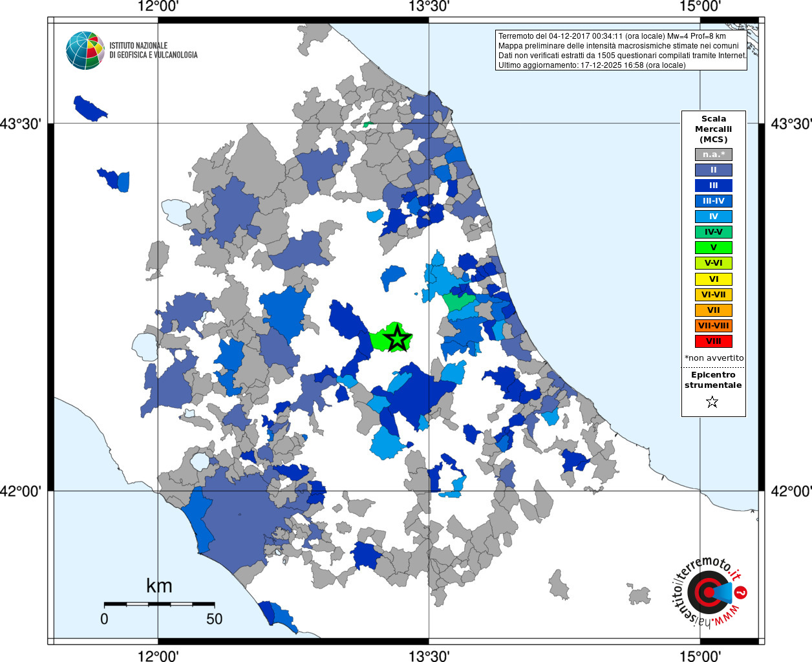Select the IV-V intensity legend swatch
Screen dimensions: 812x662
click(714, 232)
